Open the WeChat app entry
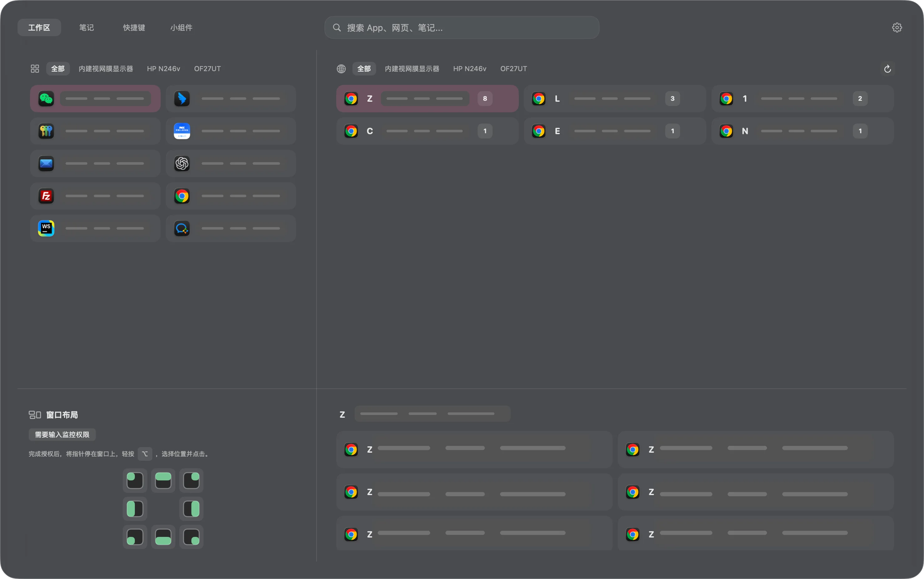The width and height of the screenshot is (924, 579). (95, 99)
